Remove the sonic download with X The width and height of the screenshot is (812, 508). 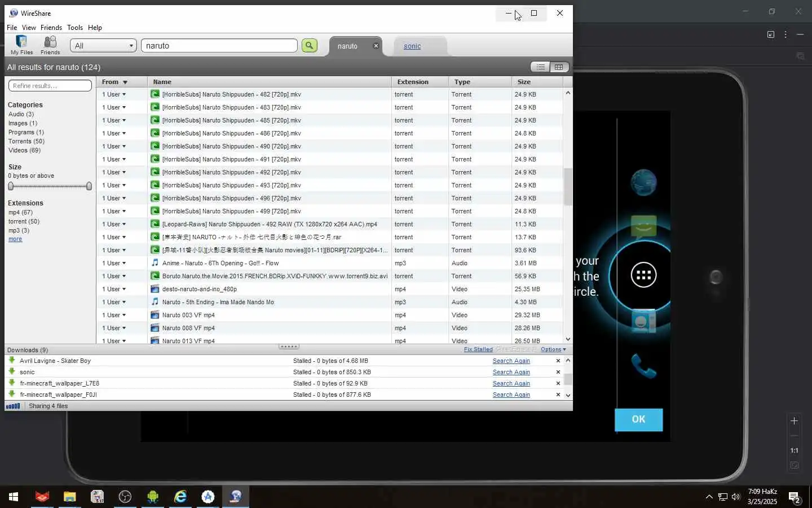(558, 372)
